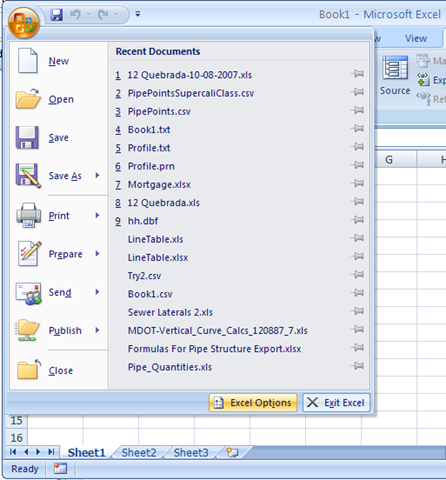Click the open folder icon beside Open
The image size is (446, 480).
(28, 99)
